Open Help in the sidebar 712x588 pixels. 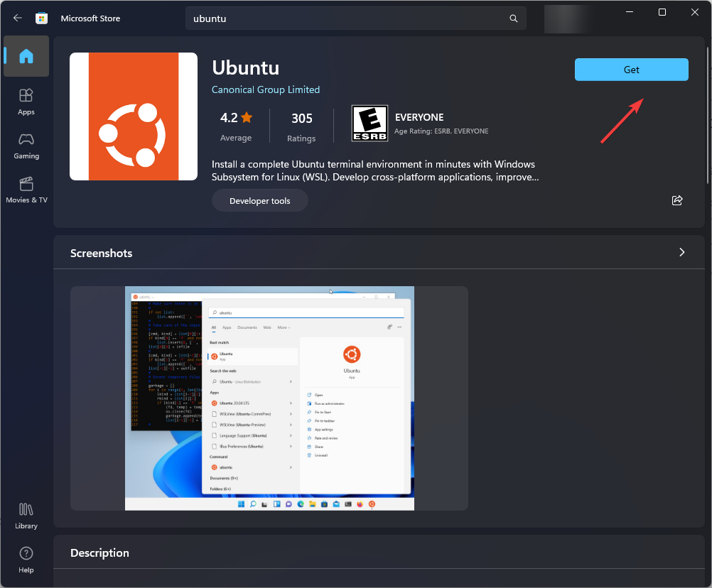click(26, 560)
